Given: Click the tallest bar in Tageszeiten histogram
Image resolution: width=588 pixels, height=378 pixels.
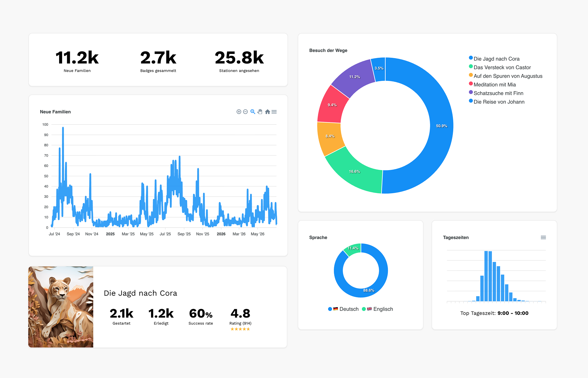Looking at the screenshot, I should 486,276.
